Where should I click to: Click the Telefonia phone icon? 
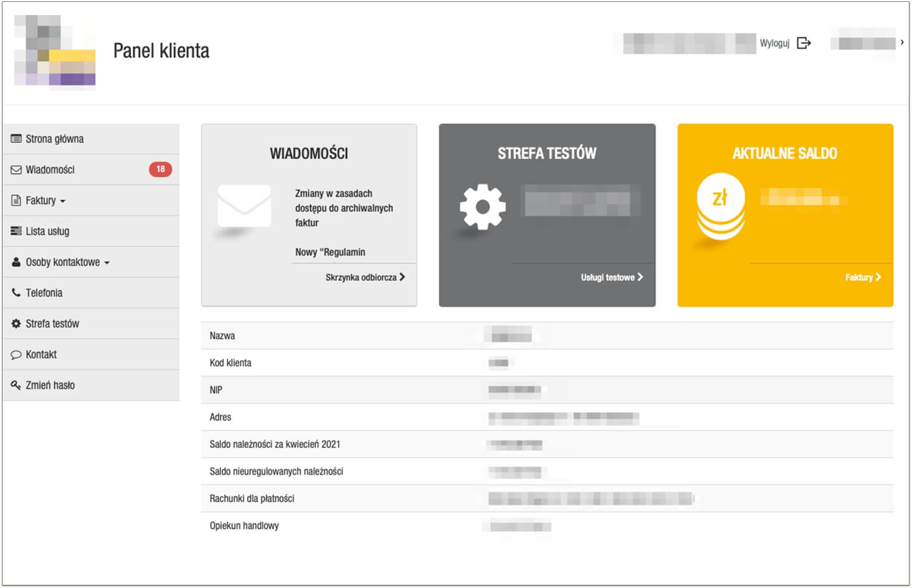[x=16, y=292]
